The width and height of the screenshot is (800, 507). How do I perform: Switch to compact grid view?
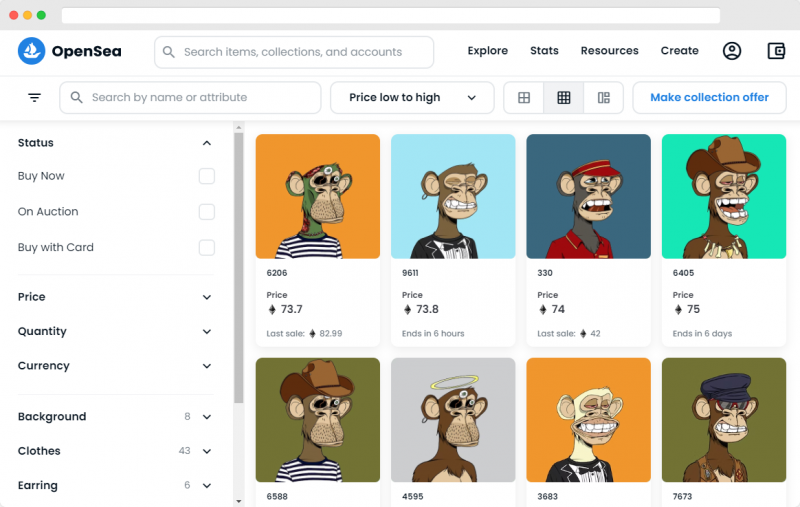[563, 97]
